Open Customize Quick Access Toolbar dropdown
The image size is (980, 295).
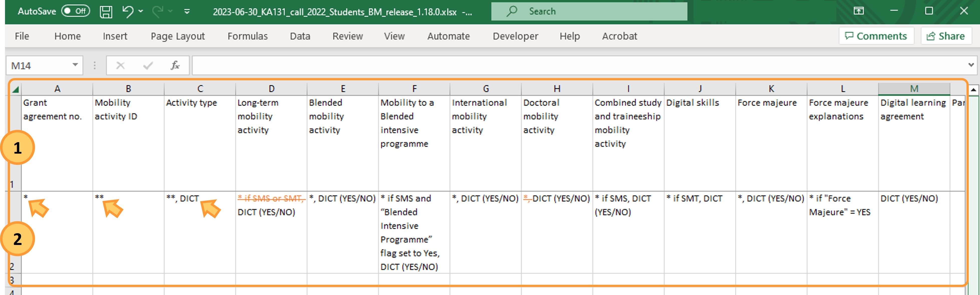(187, 12)
